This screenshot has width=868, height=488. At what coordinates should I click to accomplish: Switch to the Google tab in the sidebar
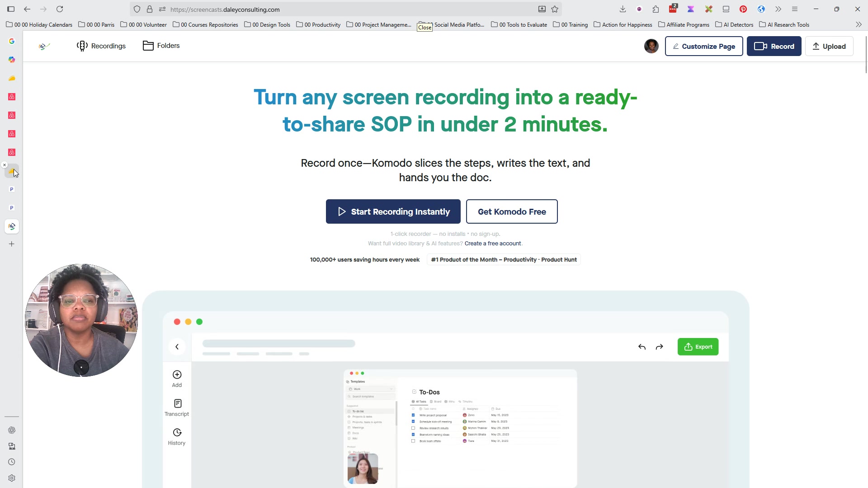pos(12,41)
